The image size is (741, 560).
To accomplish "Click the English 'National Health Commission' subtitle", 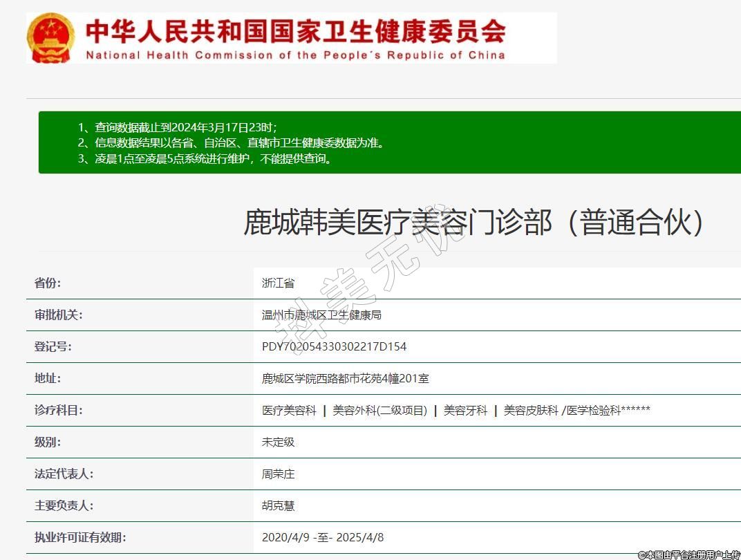I will tap(295, 55).
